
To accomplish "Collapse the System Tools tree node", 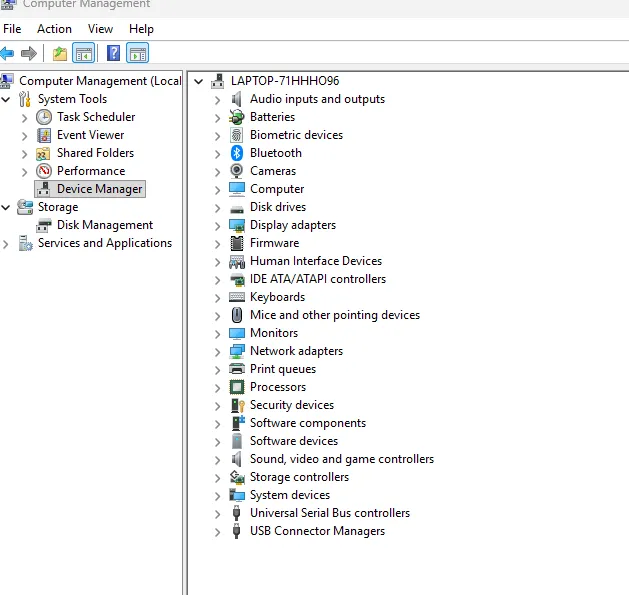I will [x=7, y=99].
